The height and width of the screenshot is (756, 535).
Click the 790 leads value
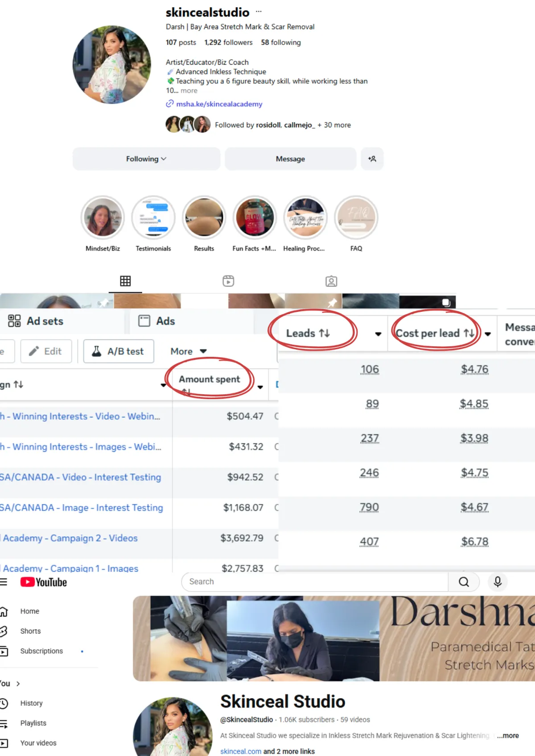(369, 507)
